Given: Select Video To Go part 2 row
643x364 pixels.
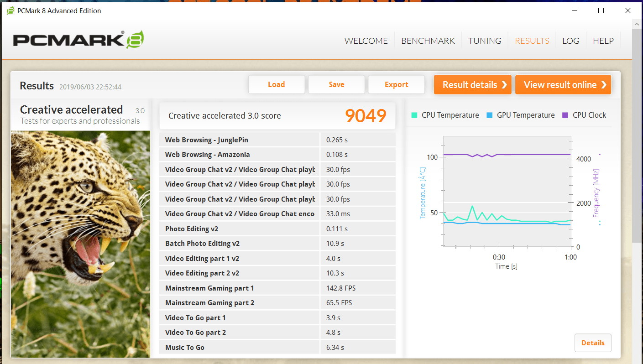Looking at the screenshot, I should point(277,333).
